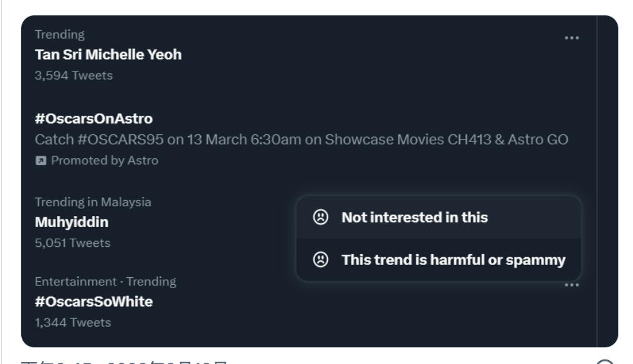Click the Catch #OSCARS95 promo description
Screen dimensions: 633x364
click(x=301, y=140)
